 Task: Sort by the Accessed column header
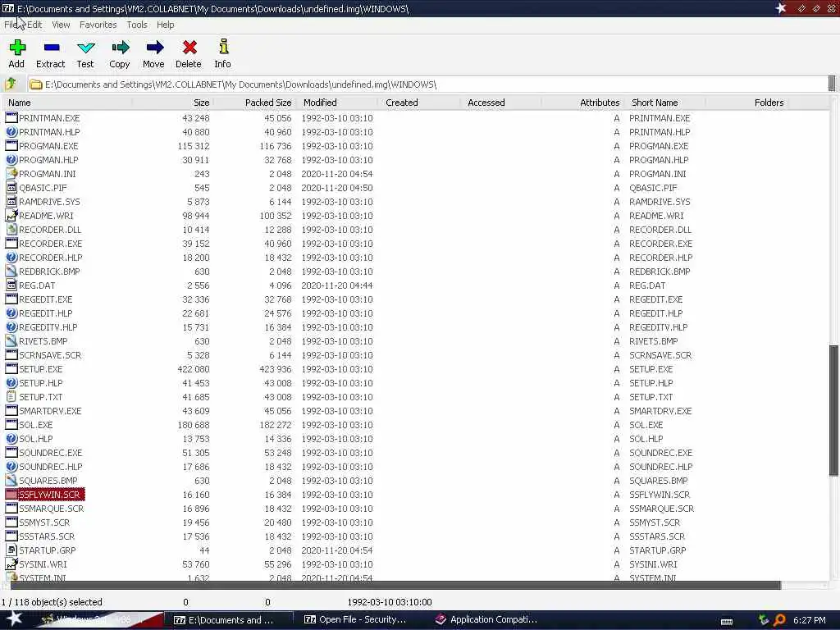coord(500,103)
